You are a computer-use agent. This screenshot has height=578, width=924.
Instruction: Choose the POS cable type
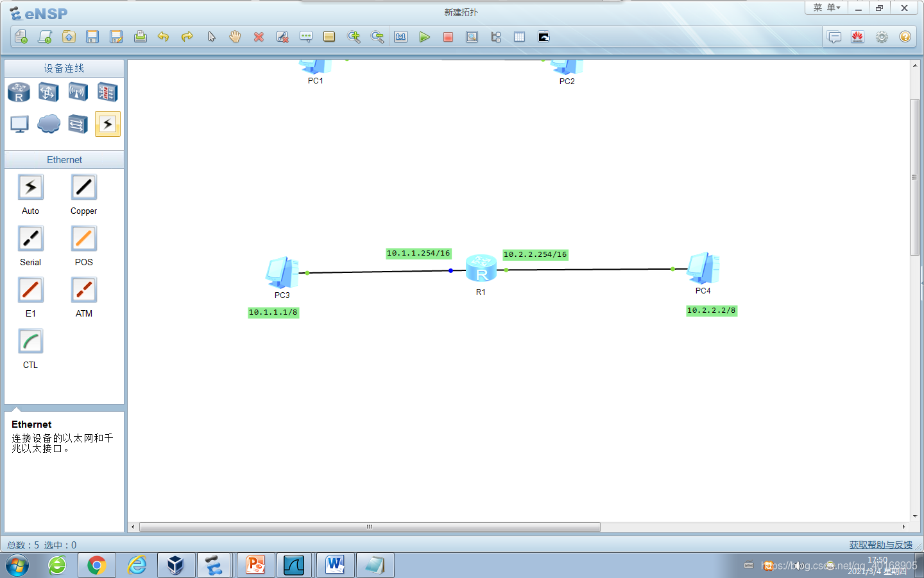pyautogui.click(x=84, y=238)
